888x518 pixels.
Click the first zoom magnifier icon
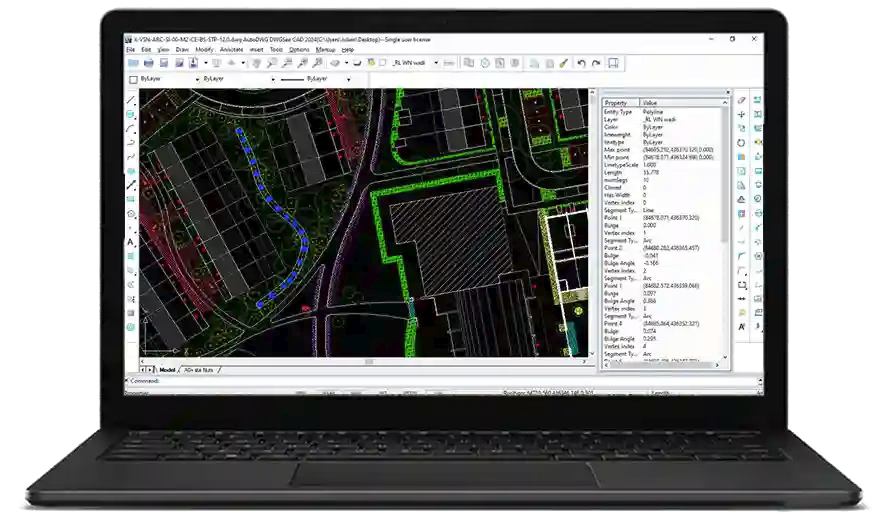tap(272, 63)
